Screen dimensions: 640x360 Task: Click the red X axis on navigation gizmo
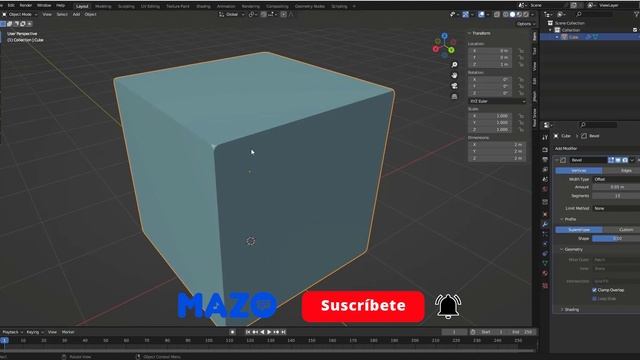[x=436, y=49]
